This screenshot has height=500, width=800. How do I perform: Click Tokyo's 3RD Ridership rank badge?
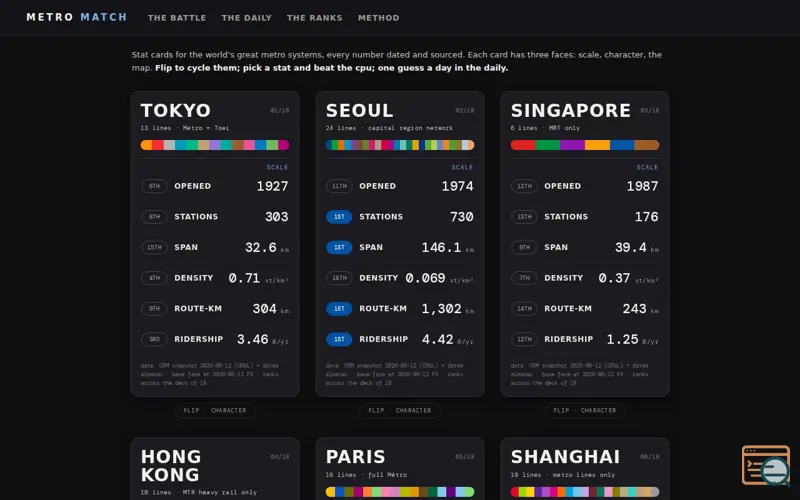154,339
